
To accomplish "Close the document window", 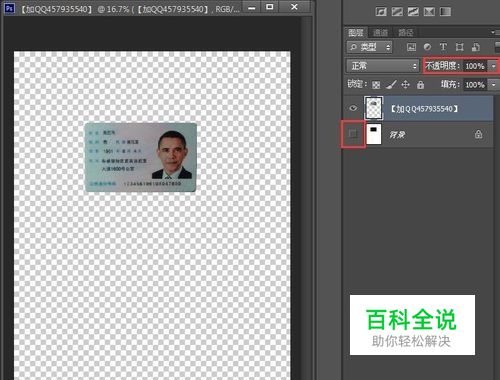I will click(294, 7).
